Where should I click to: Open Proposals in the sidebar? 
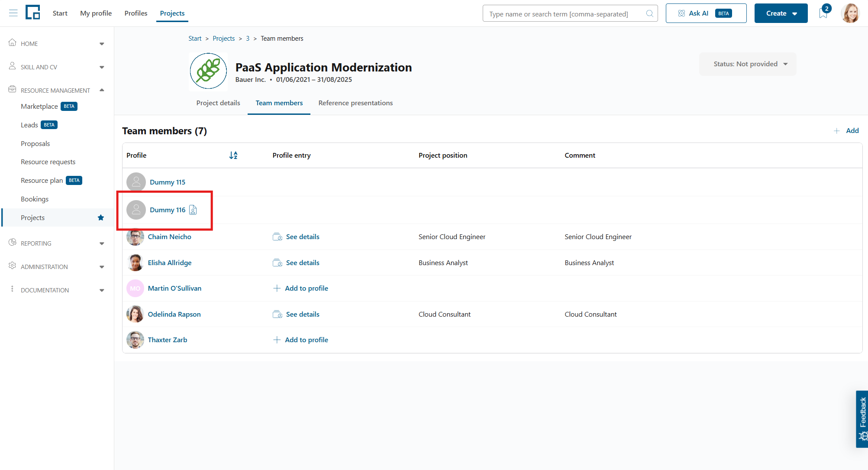(35, 144)
